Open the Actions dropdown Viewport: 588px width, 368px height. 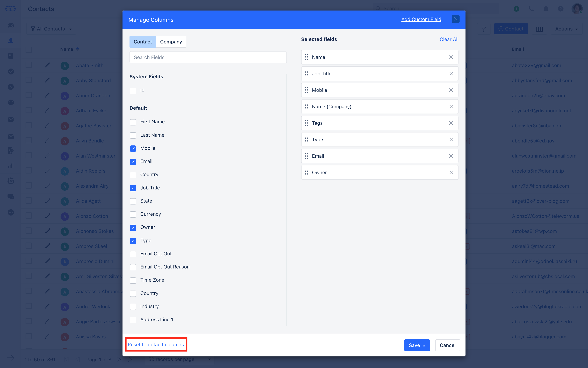coord(566,29)
